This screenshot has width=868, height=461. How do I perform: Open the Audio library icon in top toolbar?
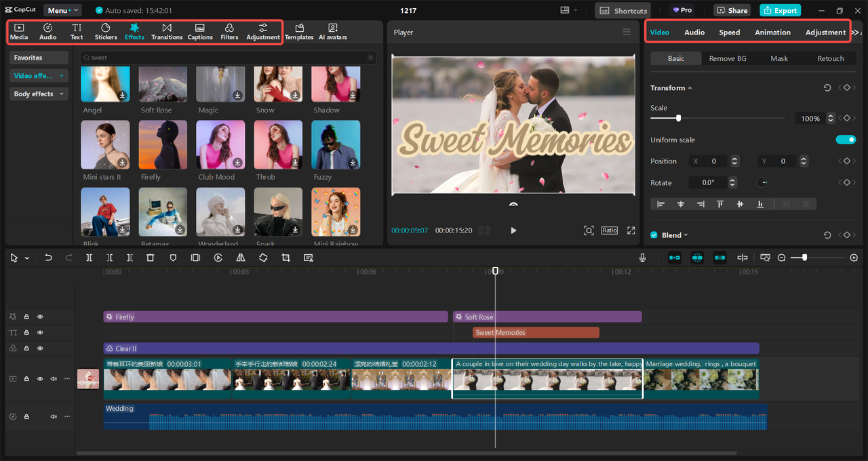coord(47,31)
